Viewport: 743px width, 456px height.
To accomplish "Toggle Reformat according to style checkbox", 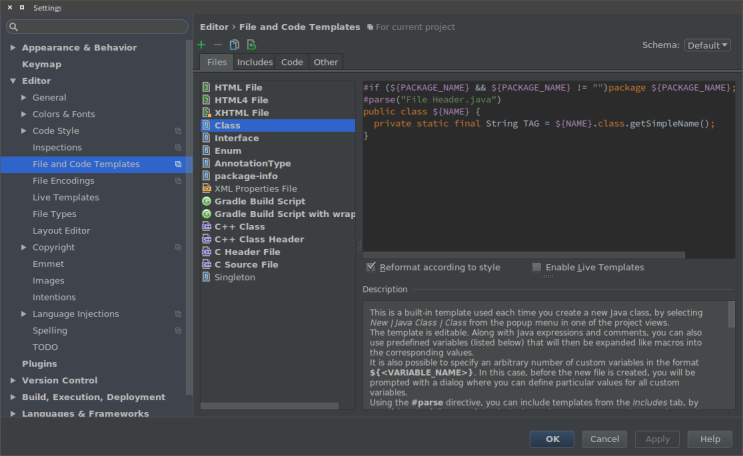I will (x=371, y=267).
